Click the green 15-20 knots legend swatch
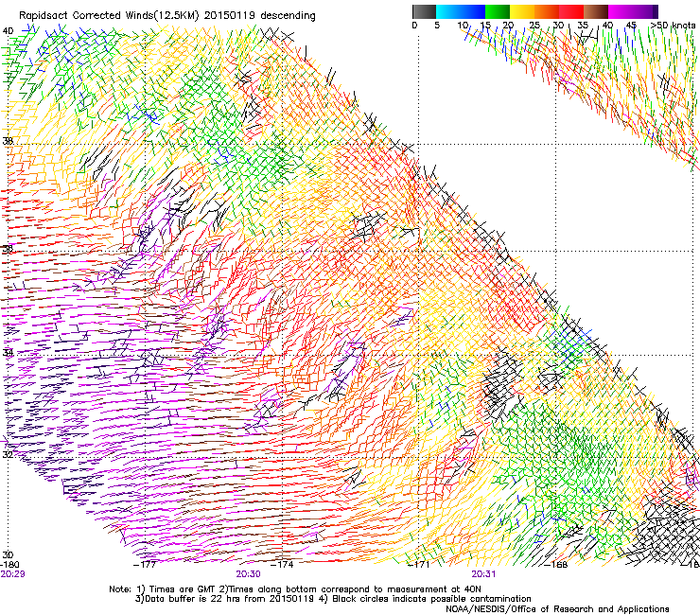700x615 pixels. tap(498, 11)
